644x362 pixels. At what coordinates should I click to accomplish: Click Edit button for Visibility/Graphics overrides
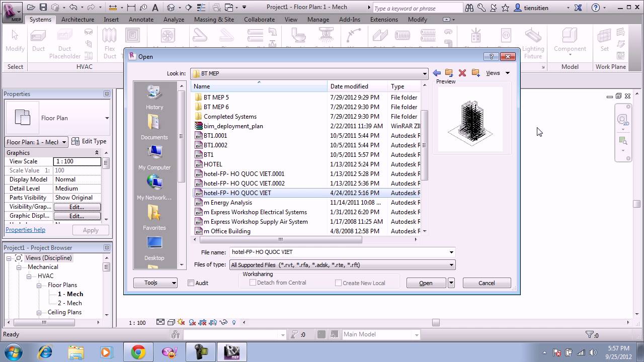[76, 207]
